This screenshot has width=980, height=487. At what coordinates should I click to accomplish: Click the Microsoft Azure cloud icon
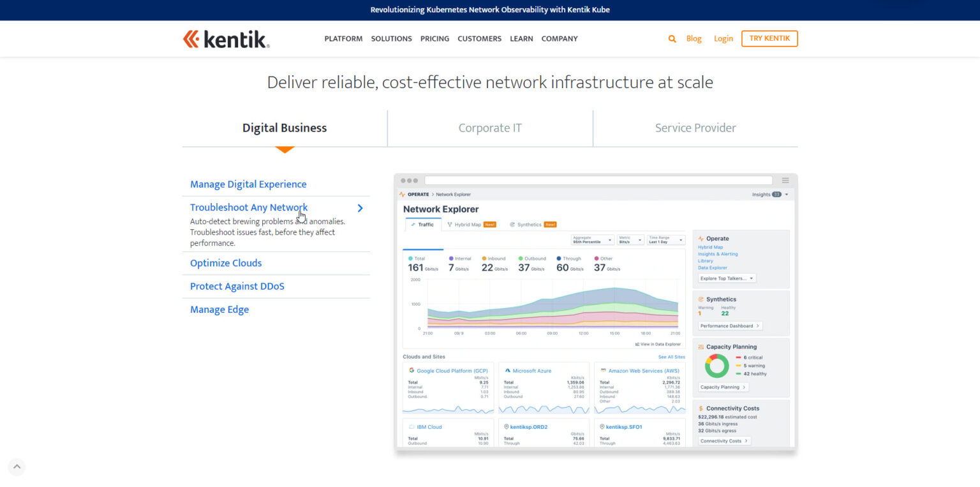coord(507,370)
